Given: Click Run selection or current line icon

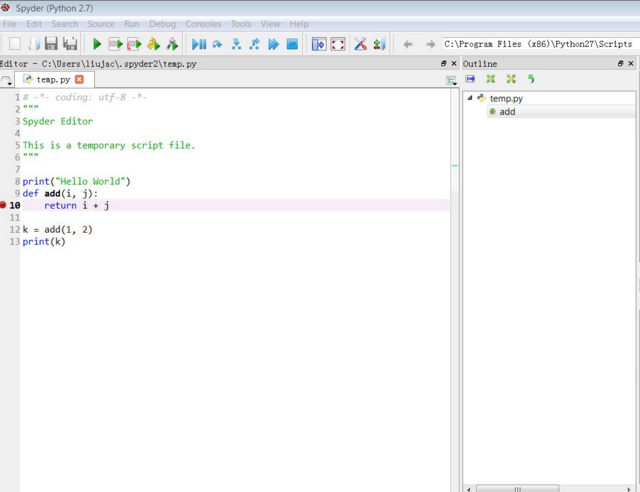Looking at the screenshot, I should [153, 44].
